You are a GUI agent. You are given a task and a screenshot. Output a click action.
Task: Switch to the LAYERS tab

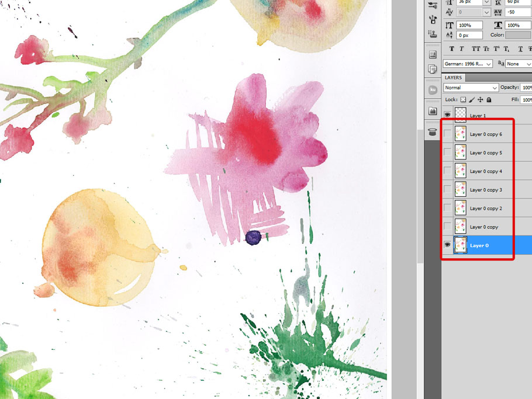pos(453,77)
